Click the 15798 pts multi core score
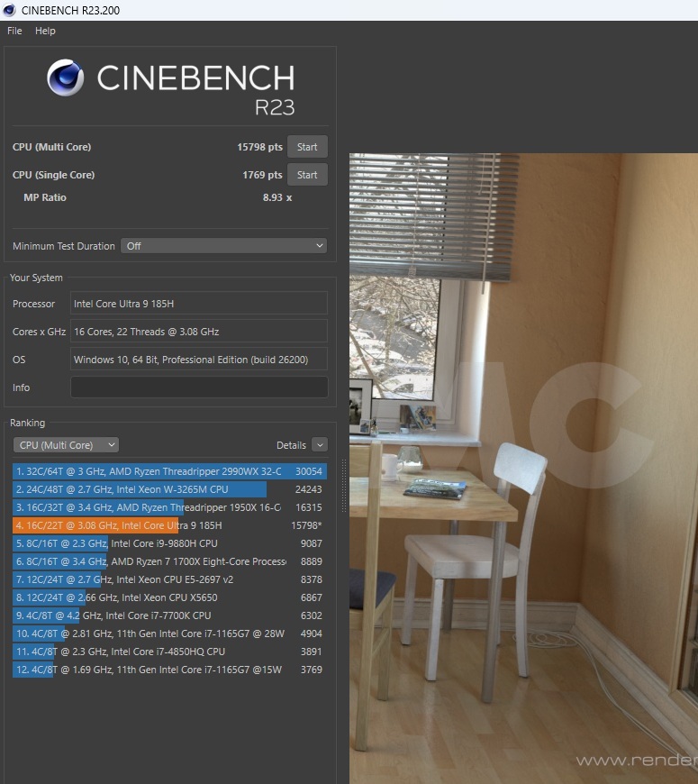698x784 pixels. pos(259,147)
